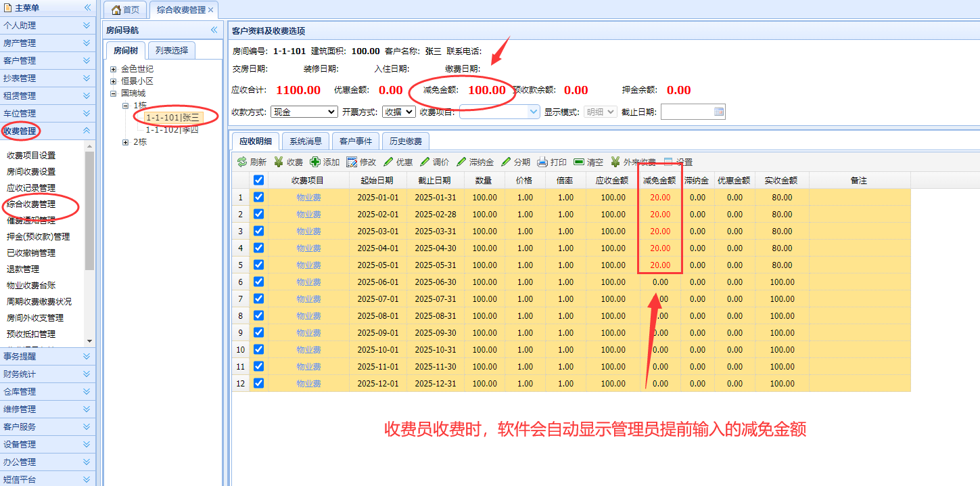Click the 收费 yen toolbar icon
This screenshot has width=980, height=486.
[278, 162]
